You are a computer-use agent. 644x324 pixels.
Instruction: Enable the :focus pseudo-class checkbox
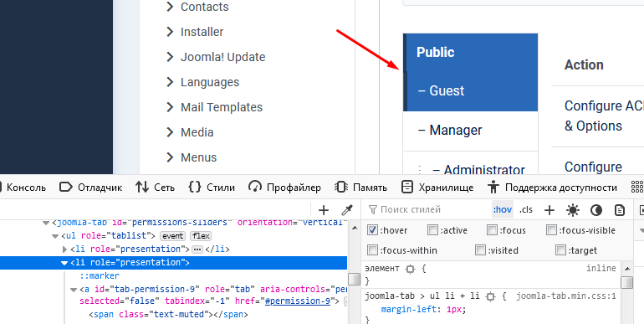point(492,230)
